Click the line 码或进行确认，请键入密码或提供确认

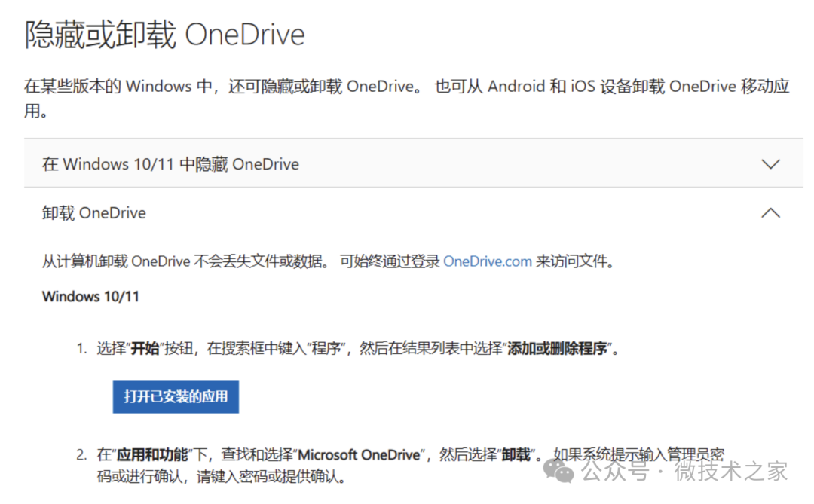click(x=222, y=476)
